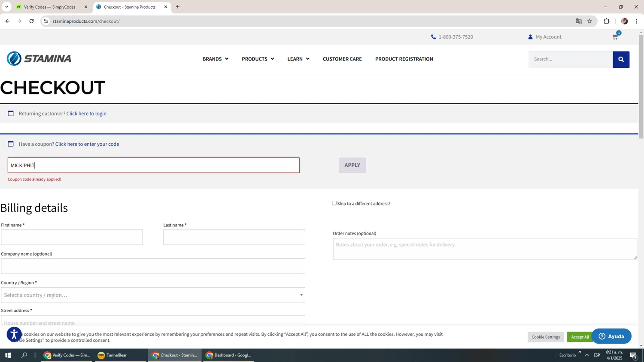The image size is (644, 362).
Task: Open the Country / Region dropdown
Action: 153,295
